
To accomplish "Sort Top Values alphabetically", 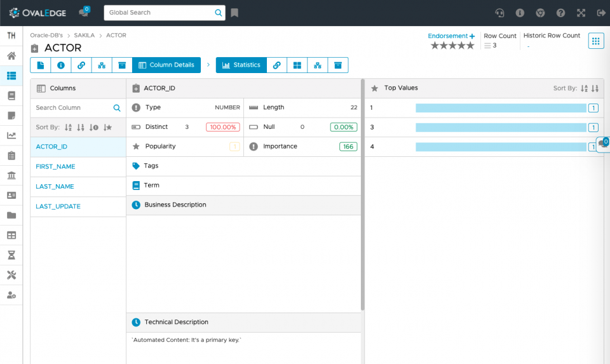I will (x=584, y=88).
